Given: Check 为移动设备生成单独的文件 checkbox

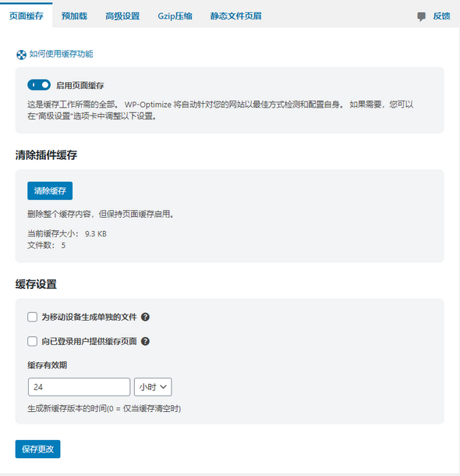Looking at the screenshot, I should pos(33,317).
